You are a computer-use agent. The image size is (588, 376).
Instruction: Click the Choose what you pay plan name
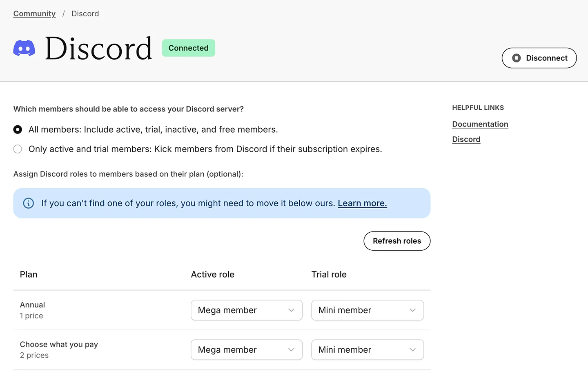pyautogui.click(x=59, y=345)
